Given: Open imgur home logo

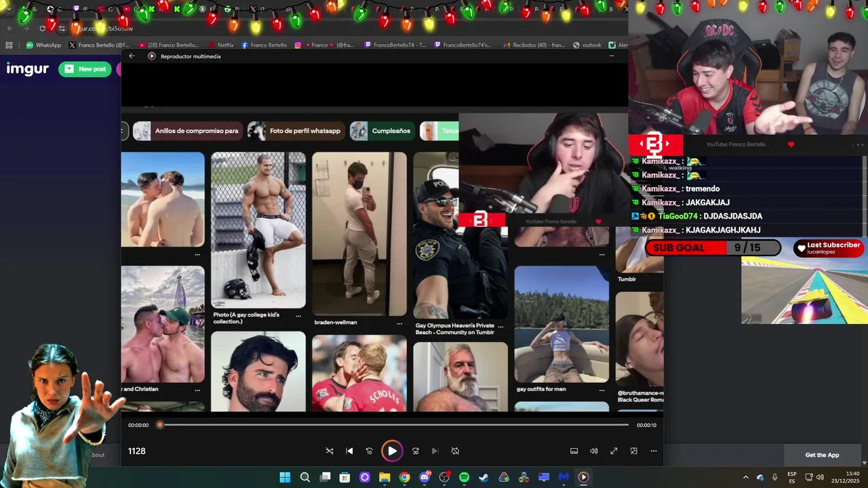Looking at the screenshot, I should point(28,69).
